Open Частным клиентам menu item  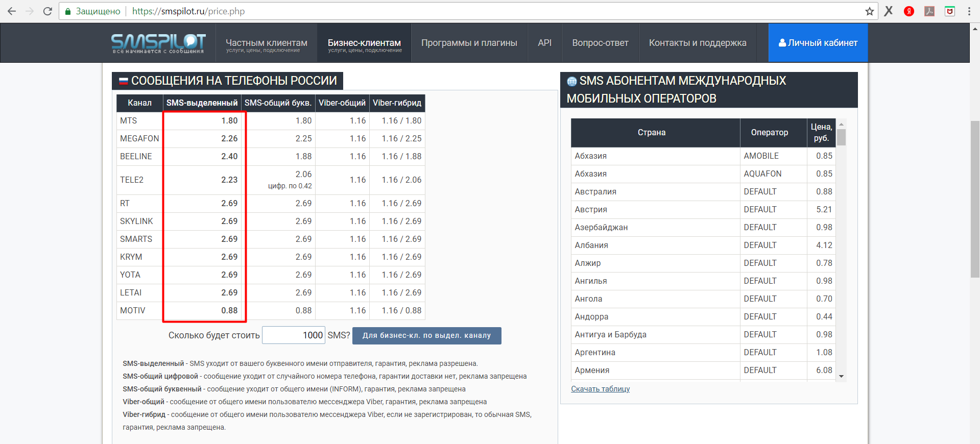(267, 43)
